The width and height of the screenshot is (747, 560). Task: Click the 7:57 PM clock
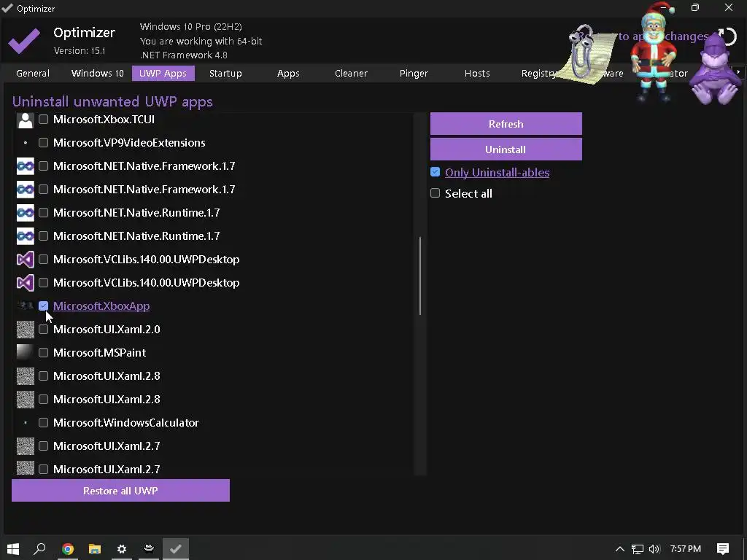click(686, 549)
